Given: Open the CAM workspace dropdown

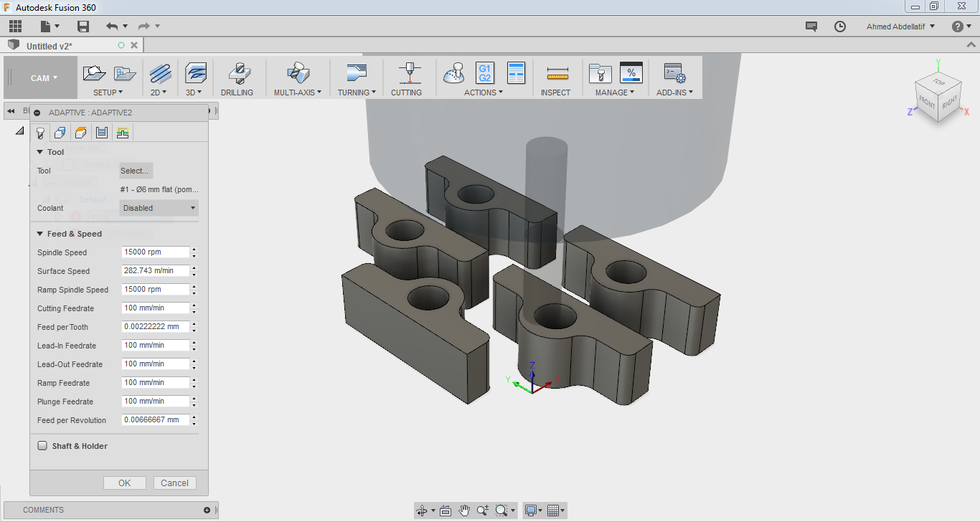Looking at the screenshot, I should pyautogui.click(x=44, y=78).
